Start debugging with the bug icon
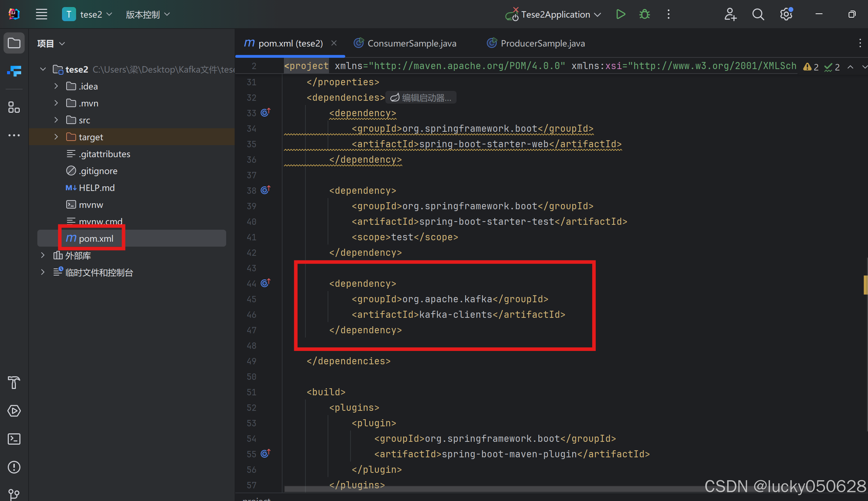The height and width of the screenshot is (501, 868). point(645,14)
